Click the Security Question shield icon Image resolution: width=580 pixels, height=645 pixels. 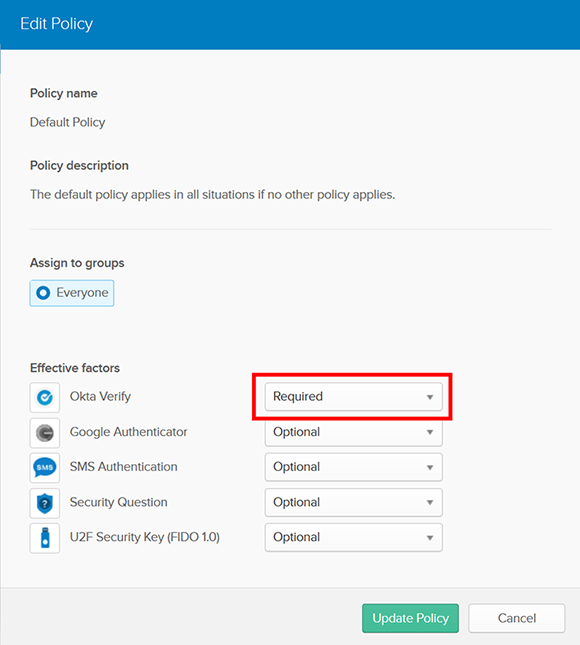45,503
